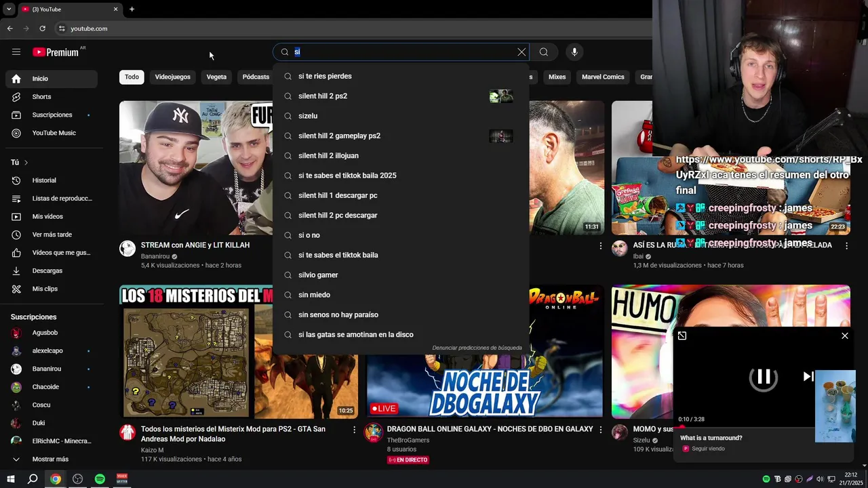The width and height of the screenshot is (868, 488).
Task: Open TheBroGamers channel link
Action: point(408,440)
